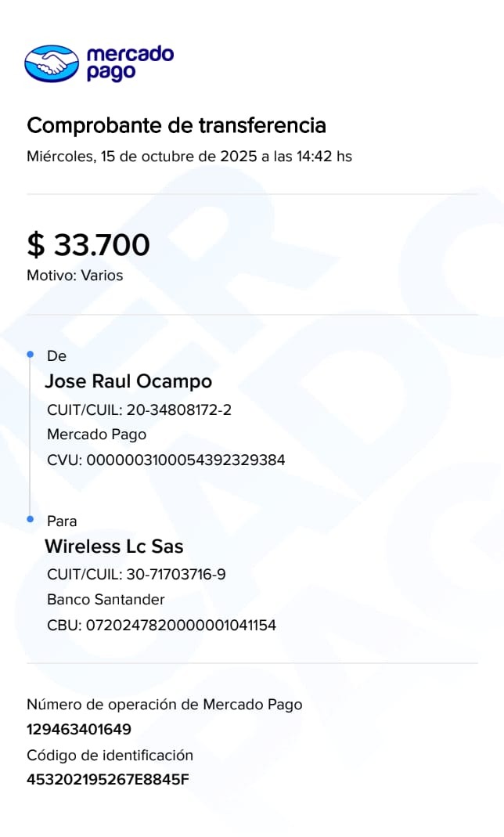The height and width of the screenshot is (837, 504).
Task: Select sender name Jose Raul Ocampo
Action: 128,381
